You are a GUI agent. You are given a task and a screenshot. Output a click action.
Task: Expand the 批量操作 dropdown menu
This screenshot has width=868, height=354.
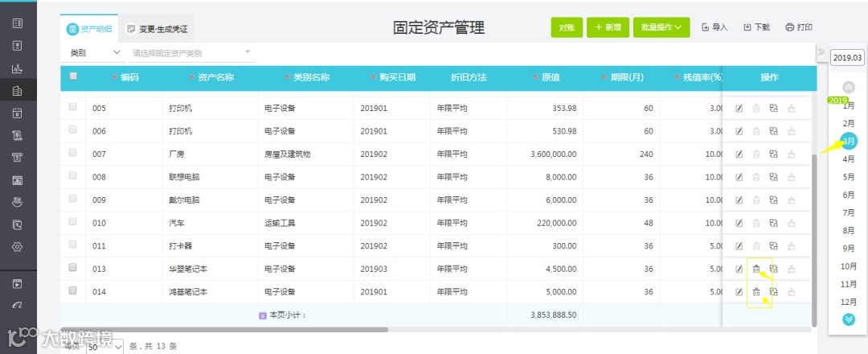tap(661, 27)
